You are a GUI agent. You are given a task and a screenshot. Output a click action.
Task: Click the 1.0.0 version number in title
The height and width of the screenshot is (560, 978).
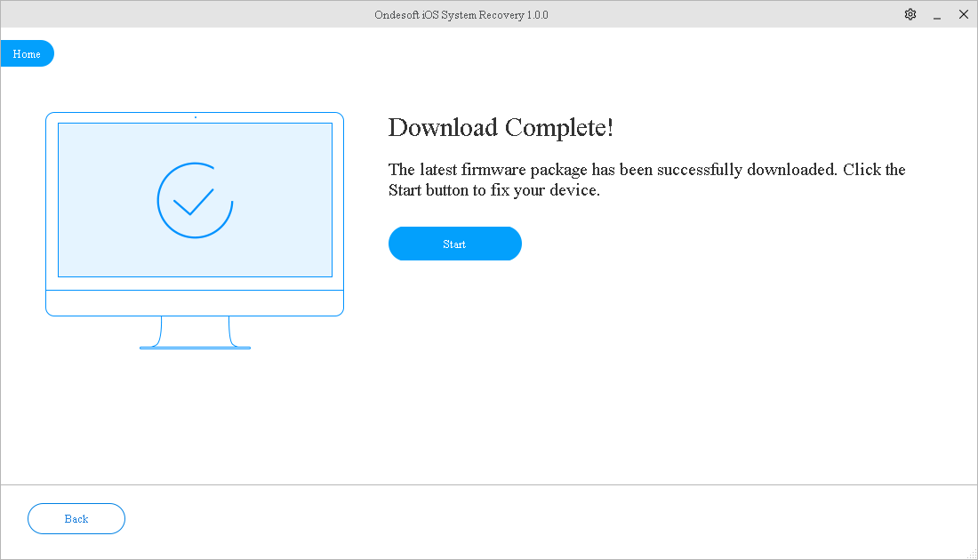pos(535,15)
